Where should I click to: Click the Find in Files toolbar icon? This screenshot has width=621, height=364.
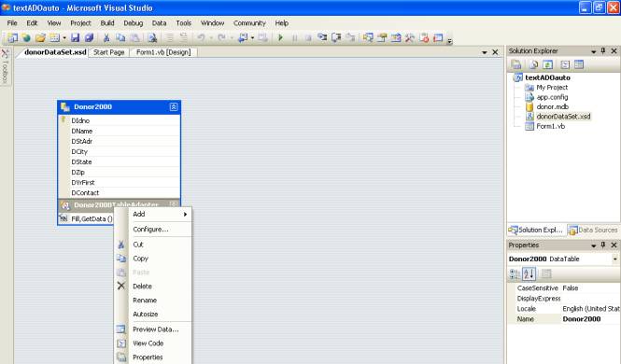[152, 38]
